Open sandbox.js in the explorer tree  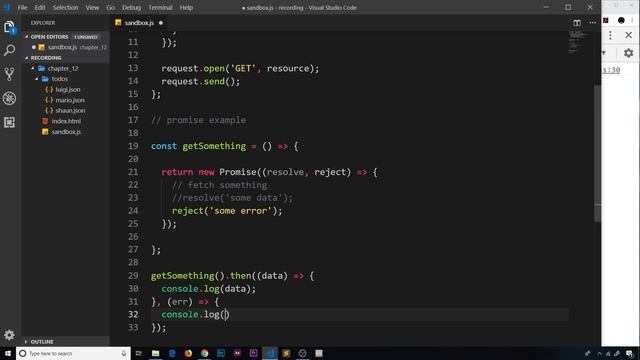coord(66,132)
